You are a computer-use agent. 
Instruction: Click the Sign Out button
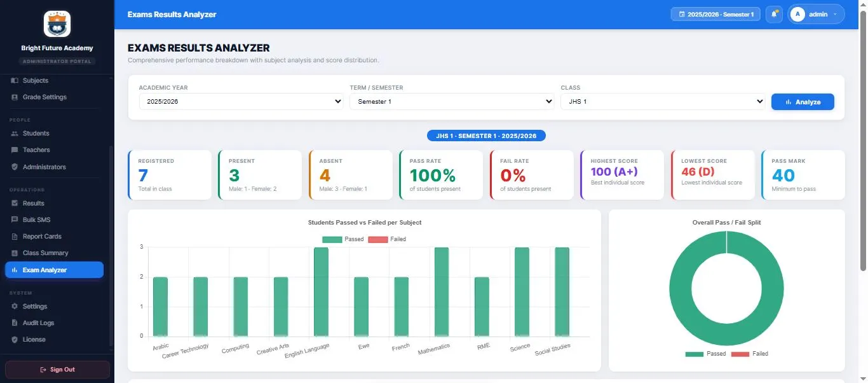click(x=57, y=370)
